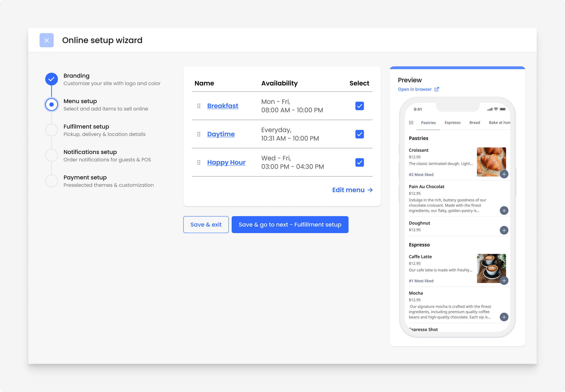Click the external link icon beside Open in browser

pyautogui.click(x=437, y=89)
